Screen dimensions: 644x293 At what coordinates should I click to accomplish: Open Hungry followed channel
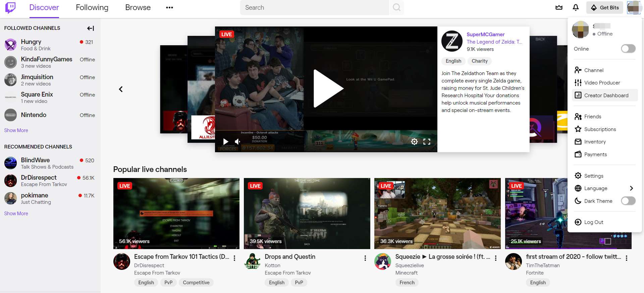(x=50, y=45)
